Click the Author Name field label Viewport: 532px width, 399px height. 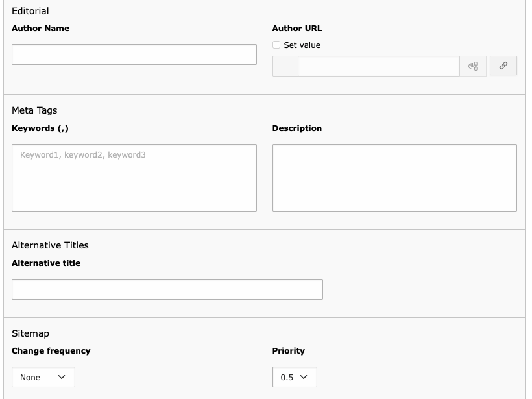(40, 29)
